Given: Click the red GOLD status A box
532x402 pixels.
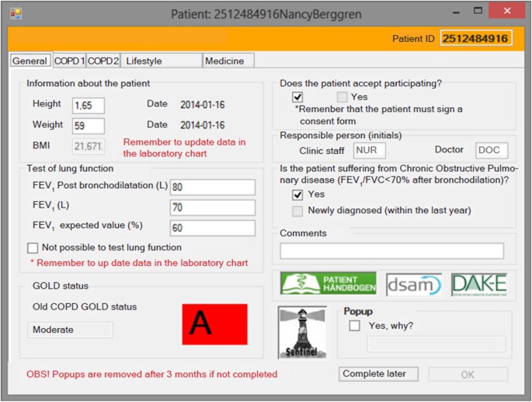Looking at the screenshot, I should tap(214, 324).
